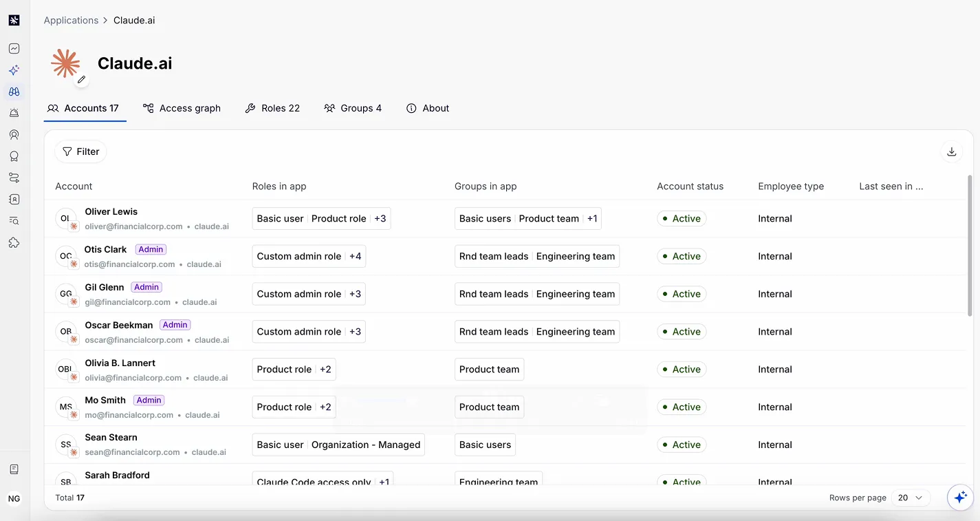Expand the +3 roles for Gil Glenn
The width and height of the screenshot is (980, 521).
(x=355, y=294)
